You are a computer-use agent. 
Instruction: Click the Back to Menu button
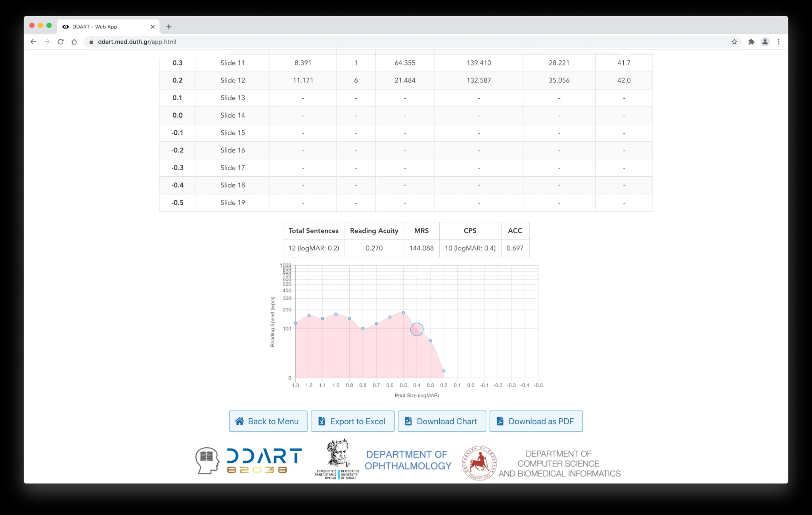pos(268,421)
